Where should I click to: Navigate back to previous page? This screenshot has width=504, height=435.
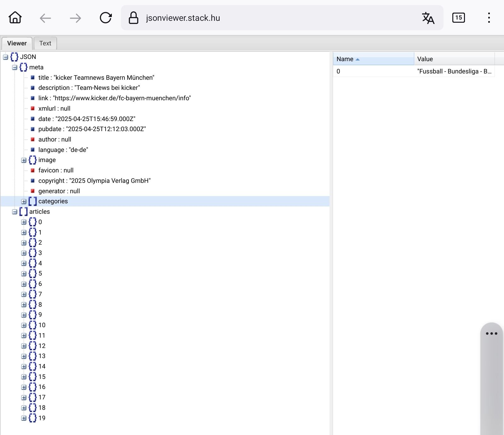(45, 18)
